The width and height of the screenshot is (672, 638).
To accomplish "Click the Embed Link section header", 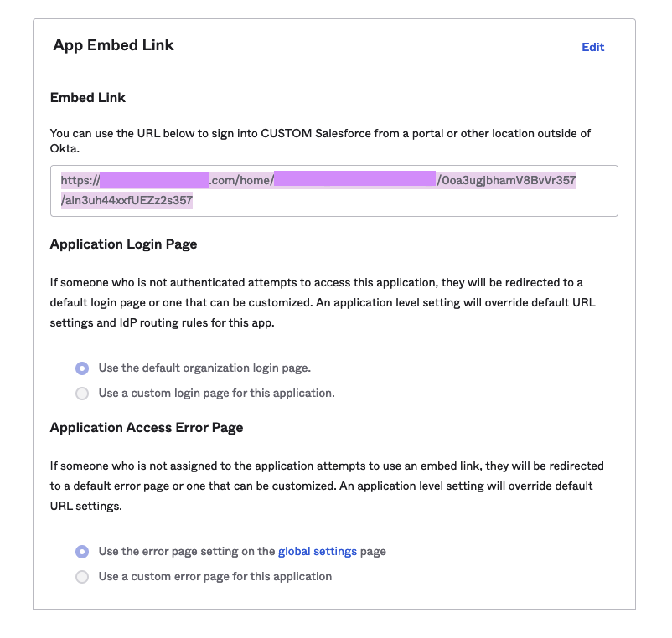I will point(87,98).
